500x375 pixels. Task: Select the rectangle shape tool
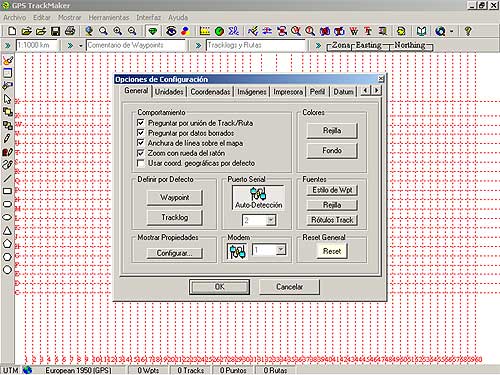[7, 191]
